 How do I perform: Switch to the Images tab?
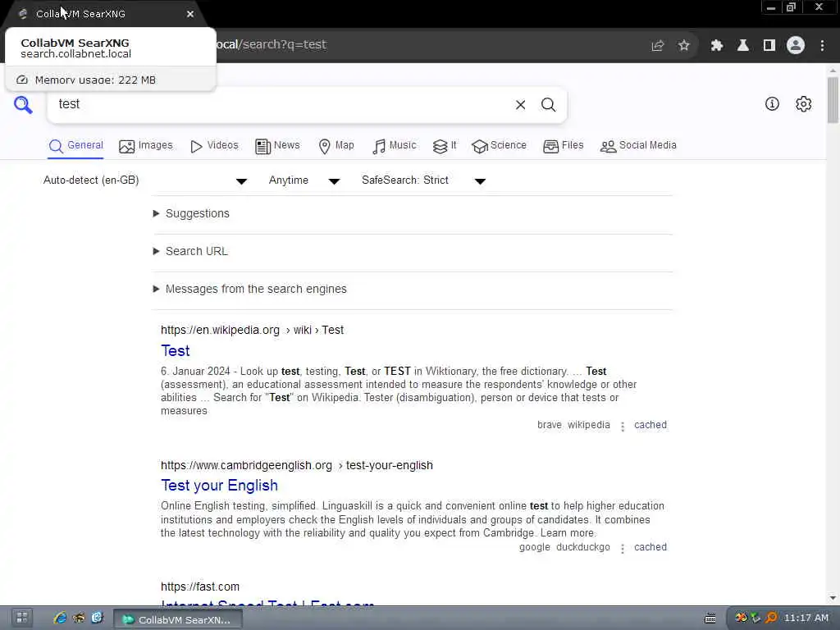(x=146, y=146)
